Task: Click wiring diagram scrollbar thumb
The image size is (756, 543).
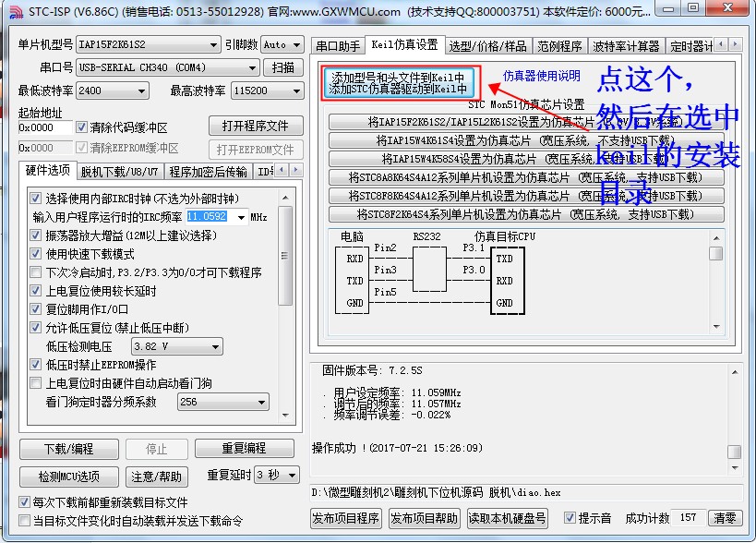Action: tap(716, 253)
